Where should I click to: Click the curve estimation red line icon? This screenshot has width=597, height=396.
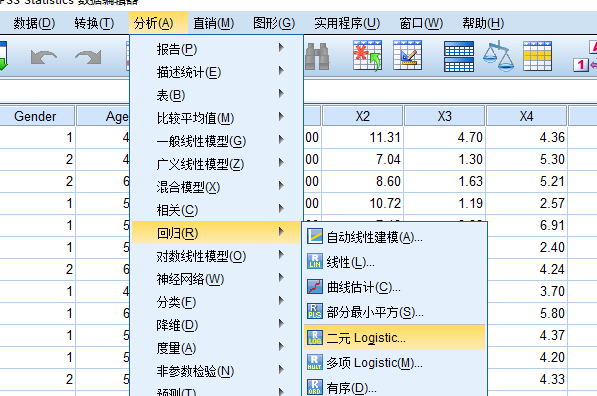tap(315, 286)
